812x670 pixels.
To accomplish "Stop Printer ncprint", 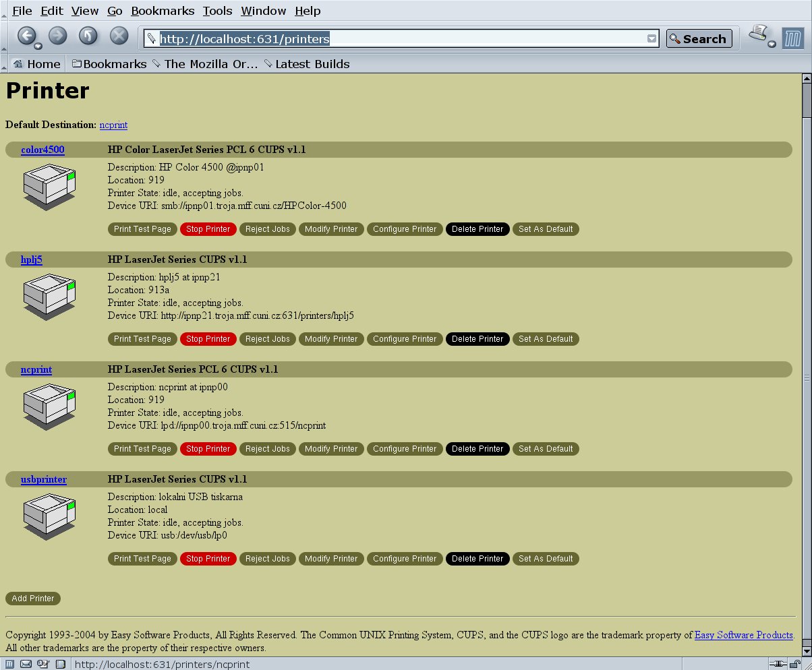I will (208, 449).
